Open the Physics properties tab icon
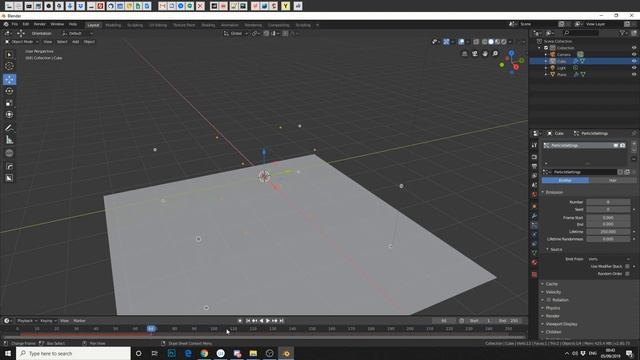Viewport: 640px width, 360px height. pyautogui.click(x=534, y=234)
